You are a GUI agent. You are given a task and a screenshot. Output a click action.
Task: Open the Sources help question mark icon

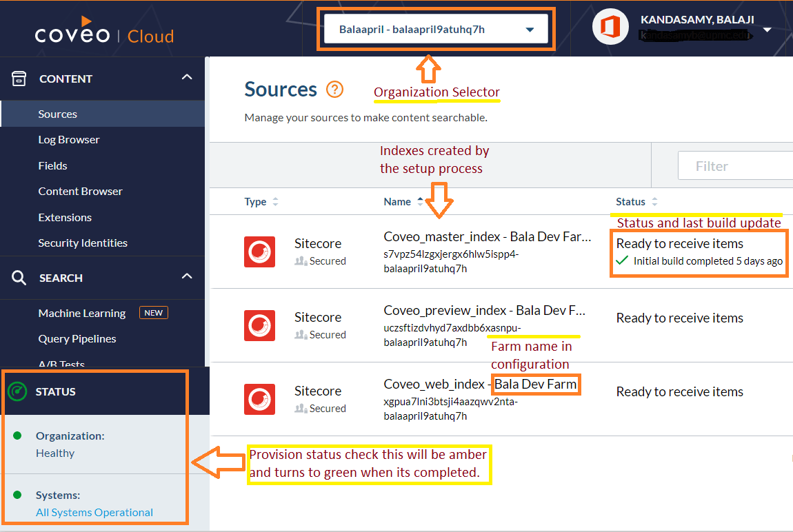pyautogui.click(x=334, y=90)
